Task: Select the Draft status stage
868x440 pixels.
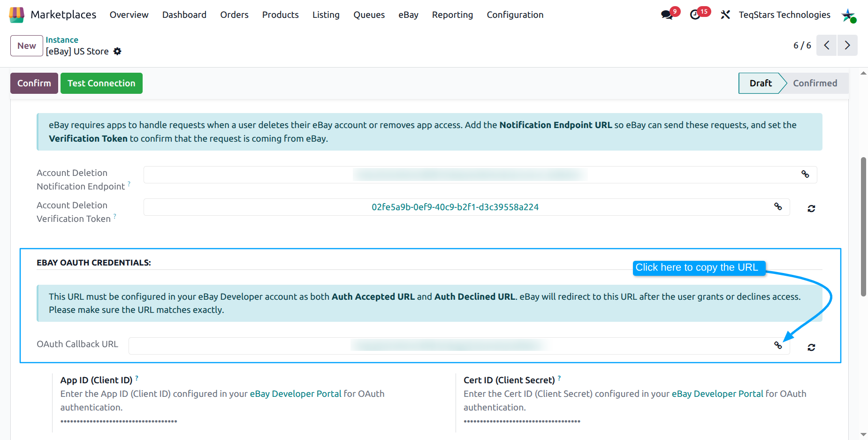Action: 760,83
